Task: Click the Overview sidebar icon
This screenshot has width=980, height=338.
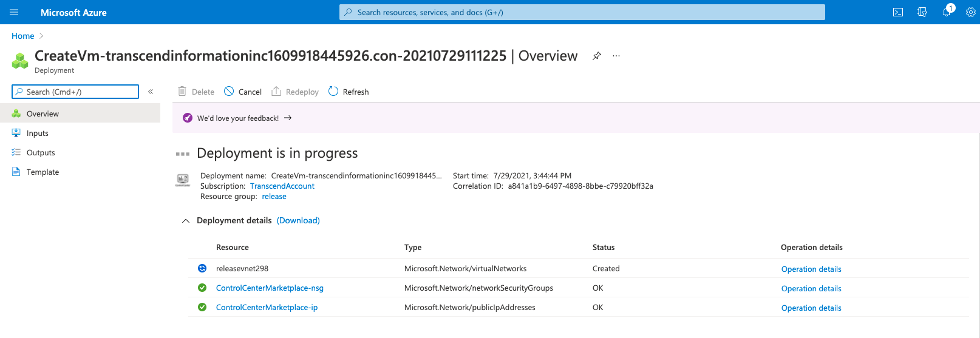Action: click(x=16, y=113)
